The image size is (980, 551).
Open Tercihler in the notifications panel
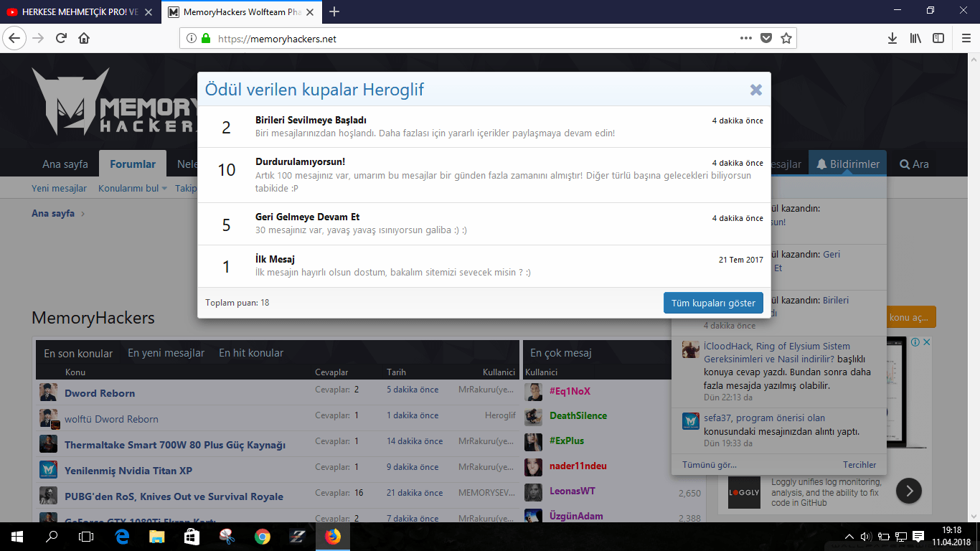click(859, 465)
